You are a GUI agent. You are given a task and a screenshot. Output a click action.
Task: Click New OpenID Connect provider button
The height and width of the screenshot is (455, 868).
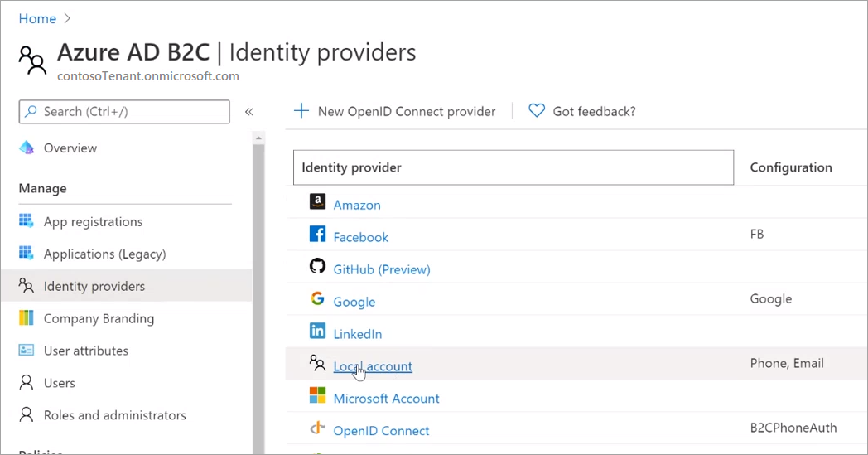395,111
